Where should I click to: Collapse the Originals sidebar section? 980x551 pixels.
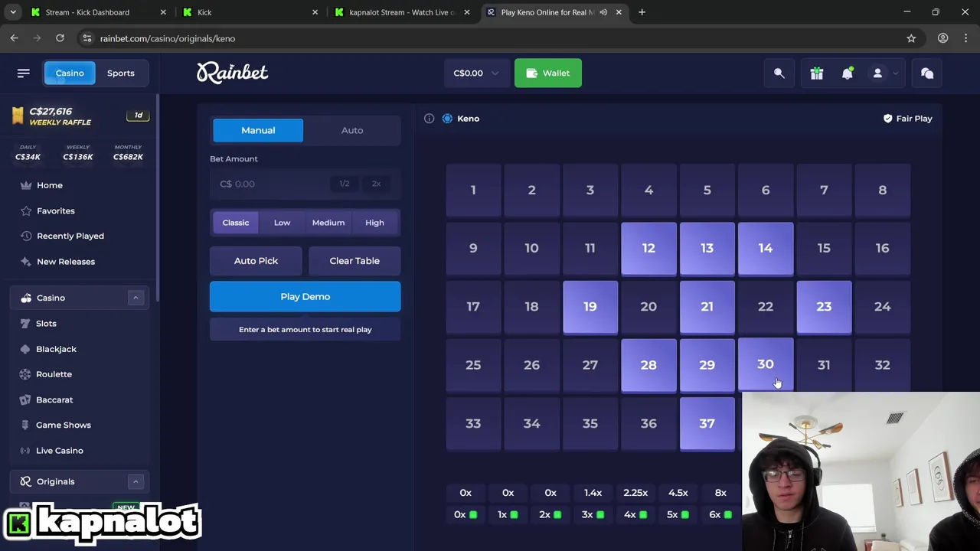pyautogui.click(x=136, y=481)
